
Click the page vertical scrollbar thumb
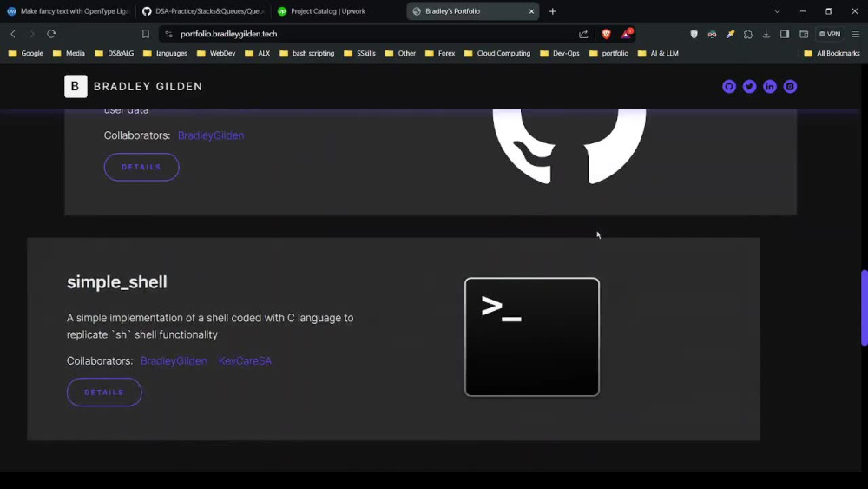click(x=865, y=307)
